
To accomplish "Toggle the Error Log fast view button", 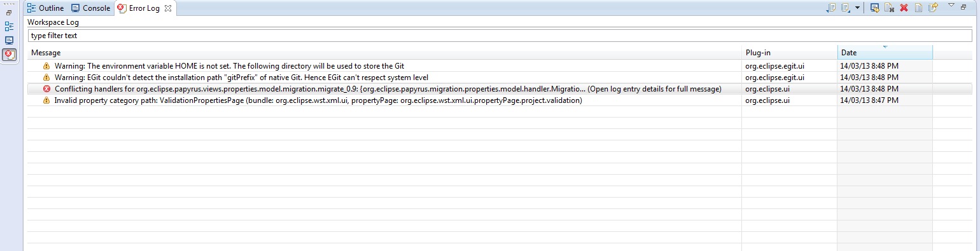I will tap(9, 55).
